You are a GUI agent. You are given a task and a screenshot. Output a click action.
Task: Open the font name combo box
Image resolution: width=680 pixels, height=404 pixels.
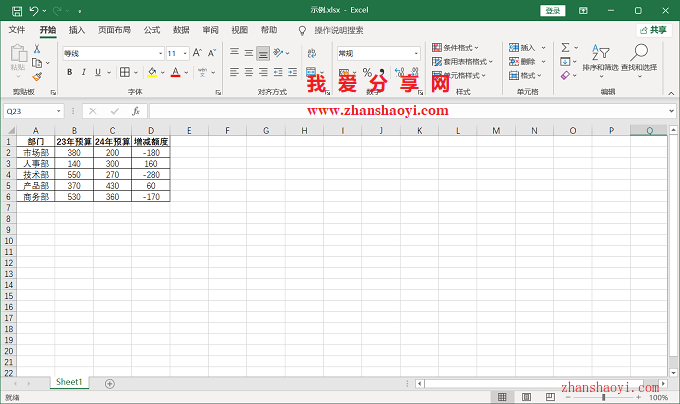[x=114, y=53]
